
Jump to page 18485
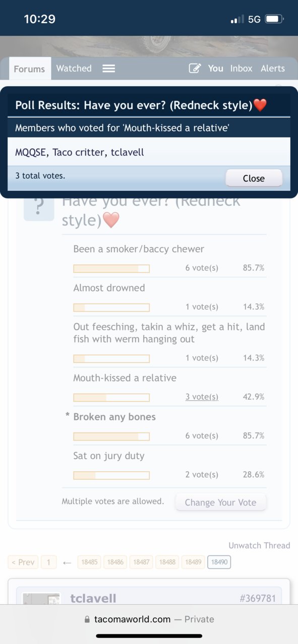pyautogui.click(x=89, y=562)
